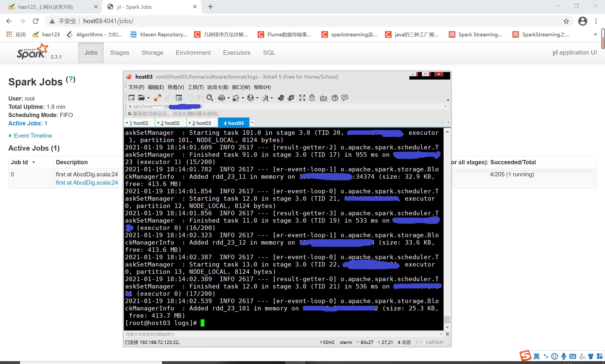Open session properties gear icon

179,98
